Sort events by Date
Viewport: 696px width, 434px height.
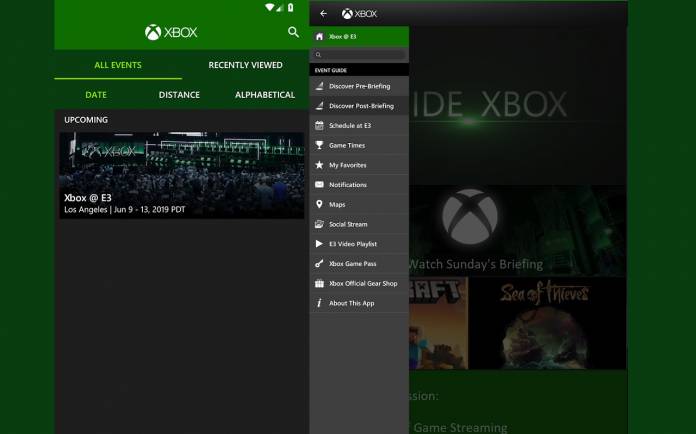[96, 95]
